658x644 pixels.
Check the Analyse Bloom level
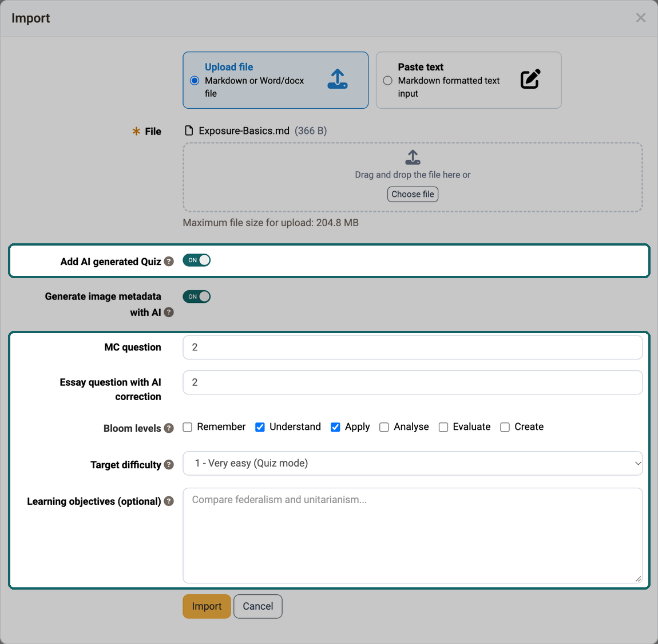pyautogui.click(x=384, y=427)
